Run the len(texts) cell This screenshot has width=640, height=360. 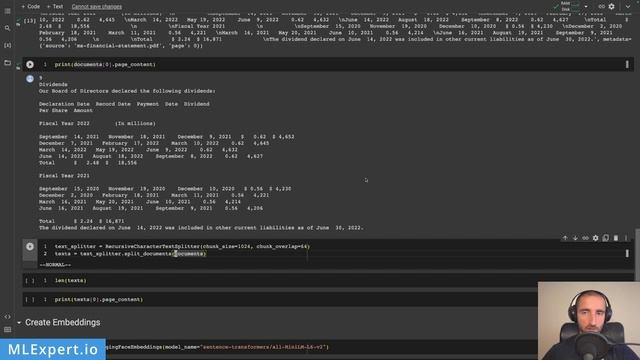(30, 280)
